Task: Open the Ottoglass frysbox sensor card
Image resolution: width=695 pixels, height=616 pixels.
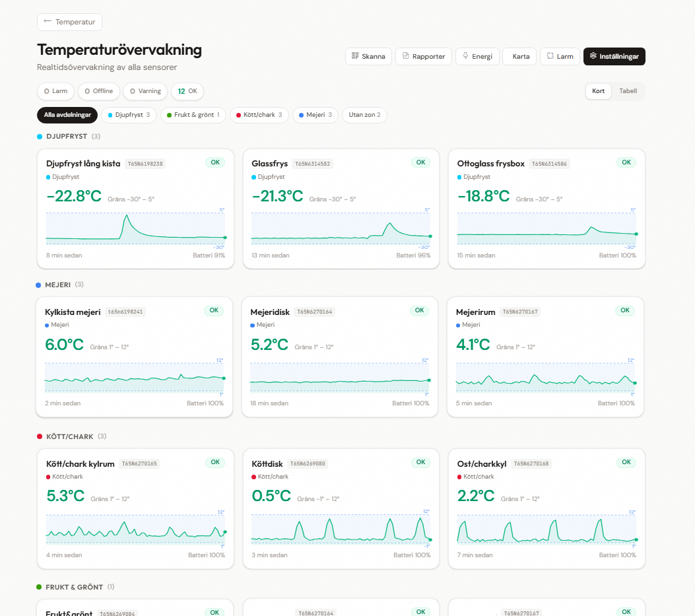Action: coord(546,209)
